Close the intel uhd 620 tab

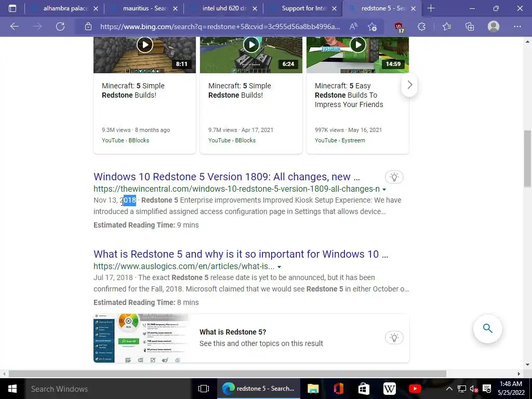(255, 8)
